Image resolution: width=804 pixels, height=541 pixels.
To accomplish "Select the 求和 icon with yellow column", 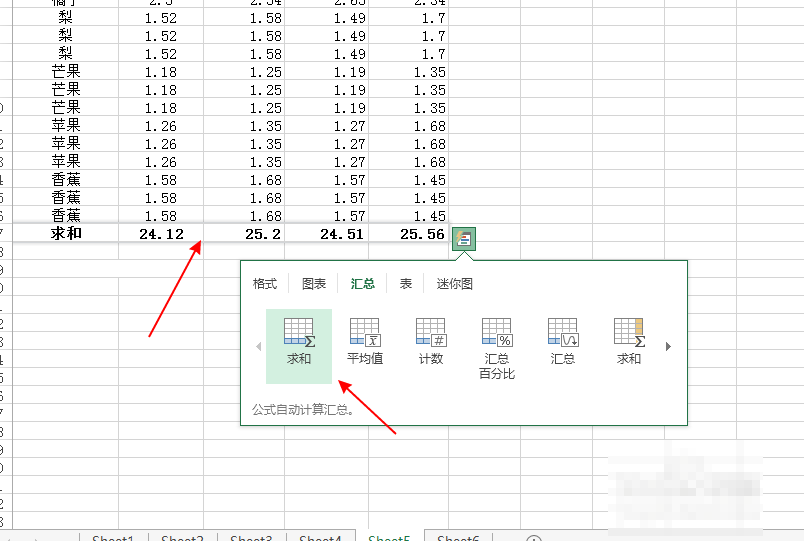I will pyautogui.click(x=629, y=341).
